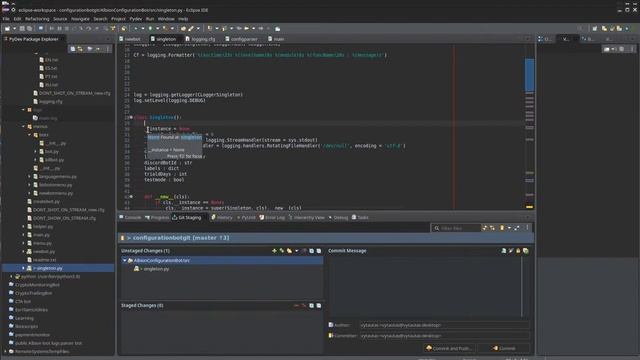Open the Tasks view tab
This screenshot has width=640, height=360.
pos(360,218)
